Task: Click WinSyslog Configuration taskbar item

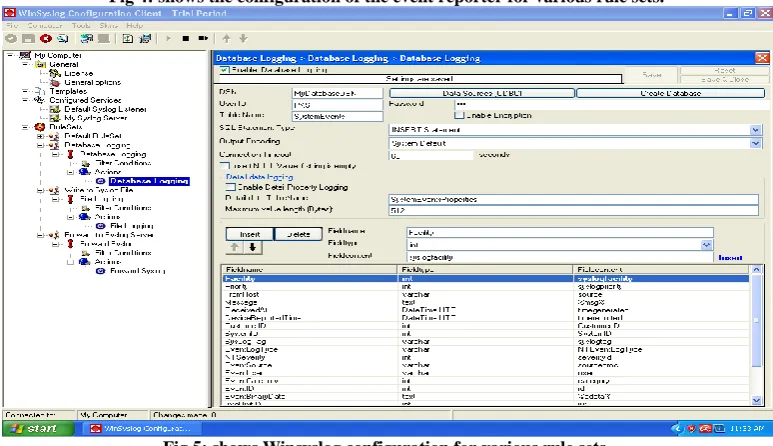Action: click(140, 428)
